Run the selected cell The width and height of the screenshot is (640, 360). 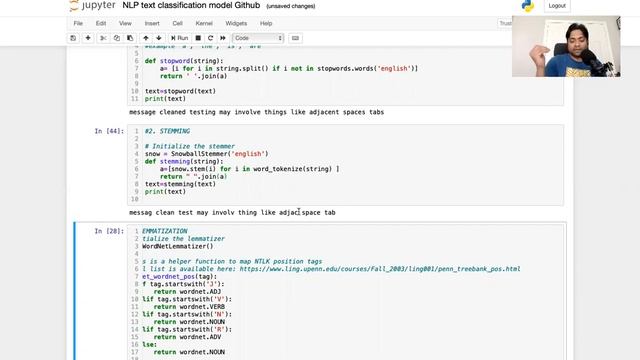[x=180, y=38]
